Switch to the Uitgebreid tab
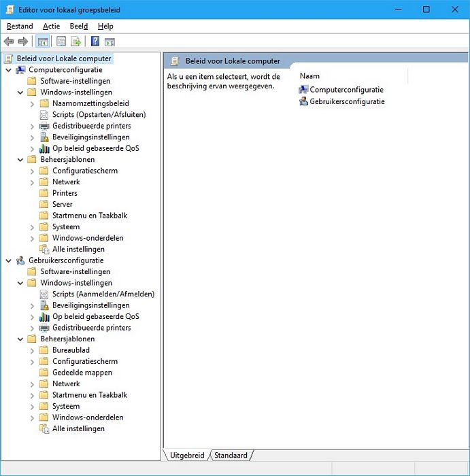The height and width of the screenshot is (476, 470). click(x=187, y=455)
